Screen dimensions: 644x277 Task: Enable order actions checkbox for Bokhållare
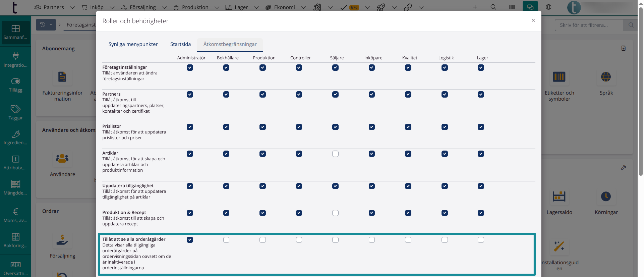tap(226, 240)
